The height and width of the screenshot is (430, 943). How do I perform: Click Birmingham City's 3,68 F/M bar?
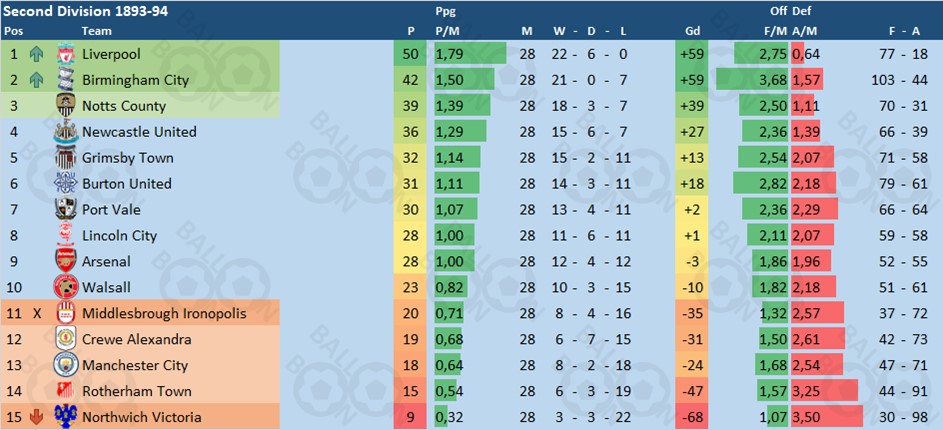(x=752, y=80)
